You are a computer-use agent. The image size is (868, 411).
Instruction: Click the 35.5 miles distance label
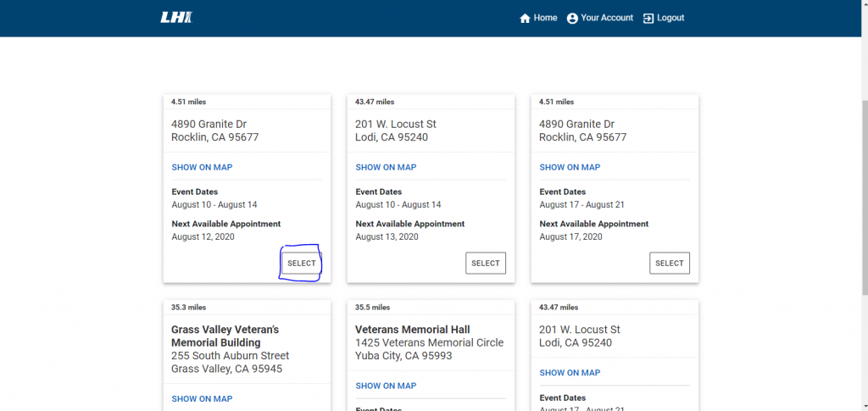(373, 308)
